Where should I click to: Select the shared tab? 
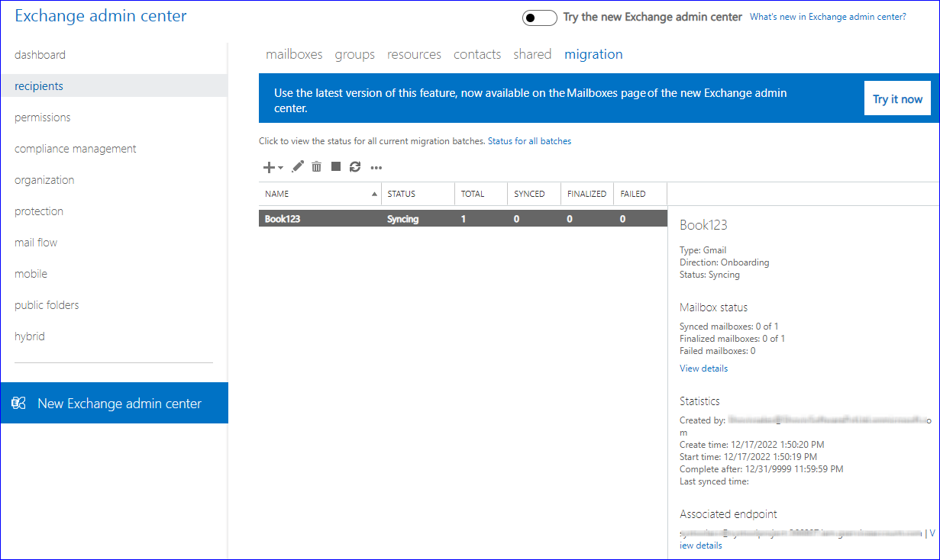click(x=532, y=54)
